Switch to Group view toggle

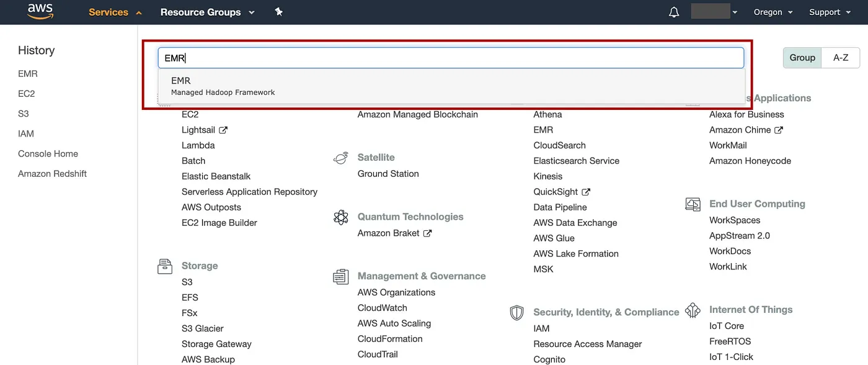tap(802, 58)
